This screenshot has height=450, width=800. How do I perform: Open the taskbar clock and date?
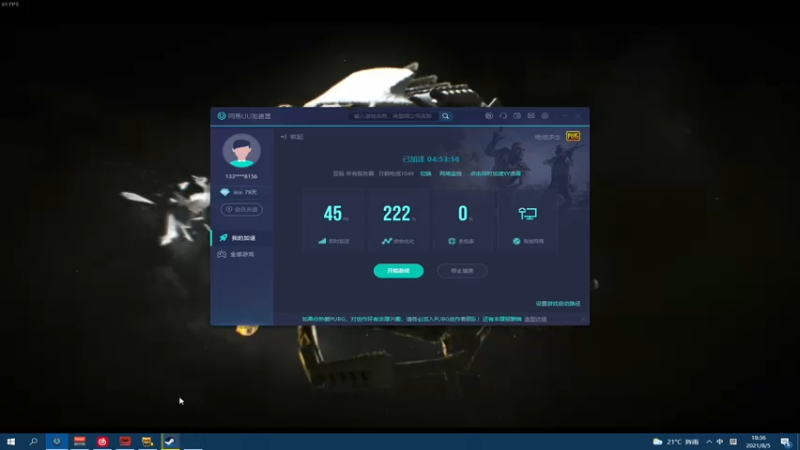[x=758, y=442]
